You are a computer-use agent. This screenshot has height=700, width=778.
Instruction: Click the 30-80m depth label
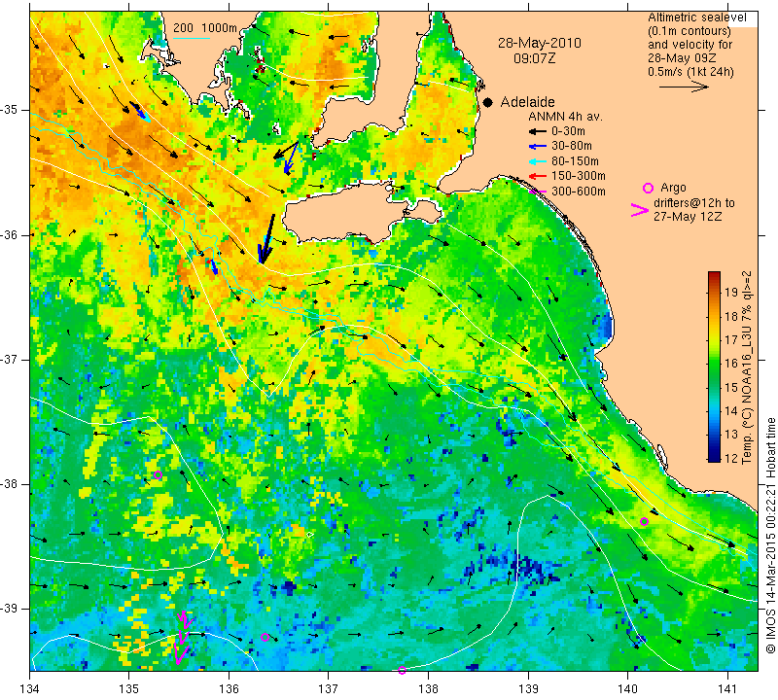(x=572, y=147)
